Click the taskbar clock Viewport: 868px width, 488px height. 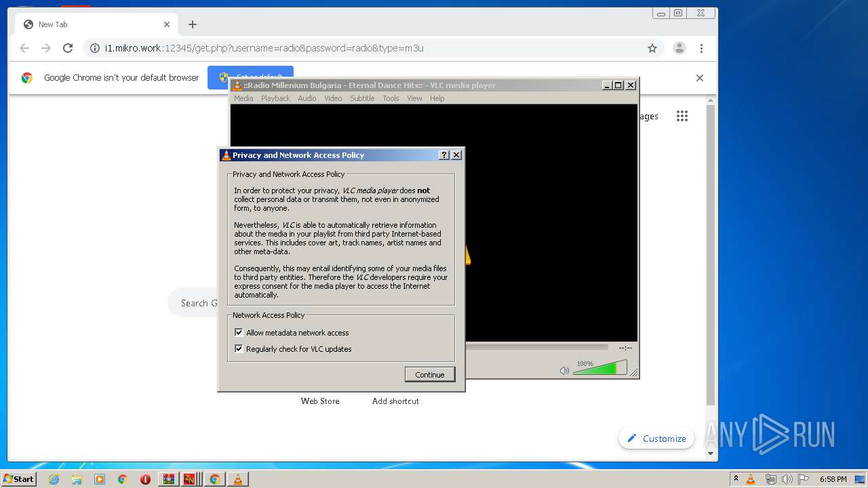coord(833,479)
